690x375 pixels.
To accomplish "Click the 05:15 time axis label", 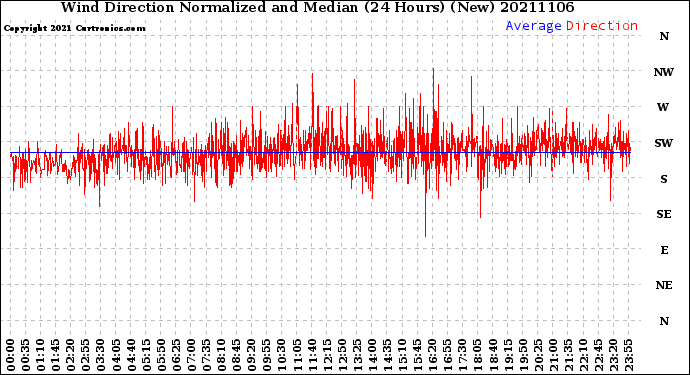I will coord(146,355).
